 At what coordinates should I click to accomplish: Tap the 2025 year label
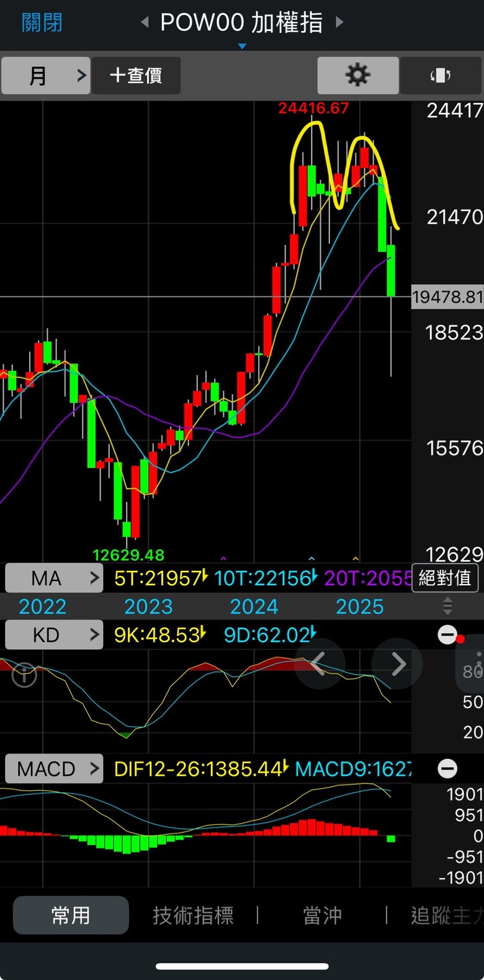point(359,606)
